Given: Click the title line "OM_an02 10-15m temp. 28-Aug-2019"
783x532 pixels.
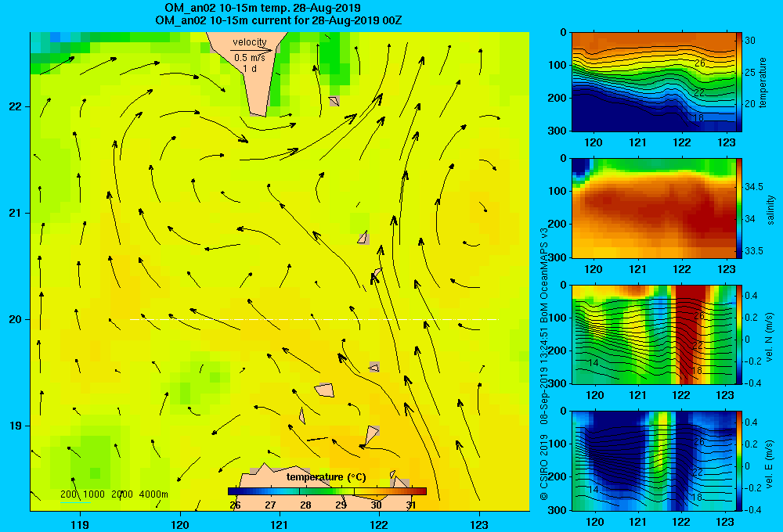Looking at the screenshot, I should (262, 8).
